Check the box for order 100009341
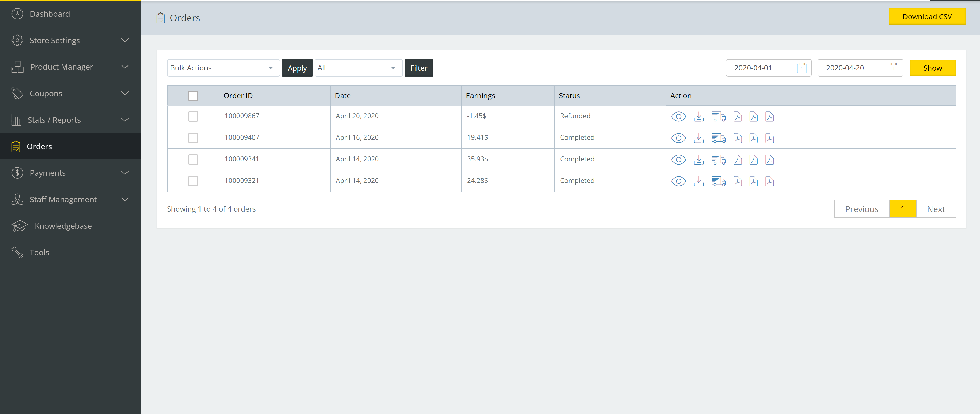The width and height of the screenshot is (980, 414). point(193,160)
